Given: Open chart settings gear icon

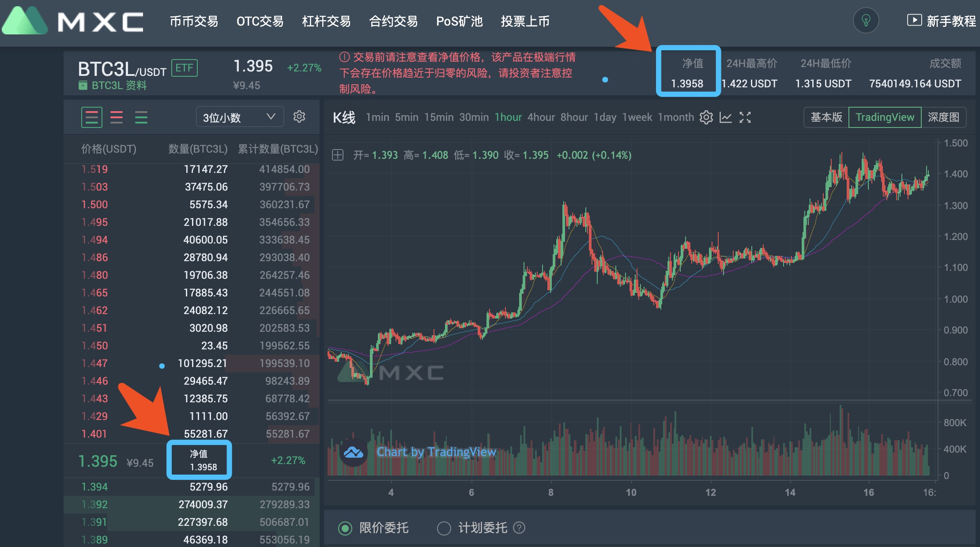Looking at the screenshot, I should pos(706,117).
